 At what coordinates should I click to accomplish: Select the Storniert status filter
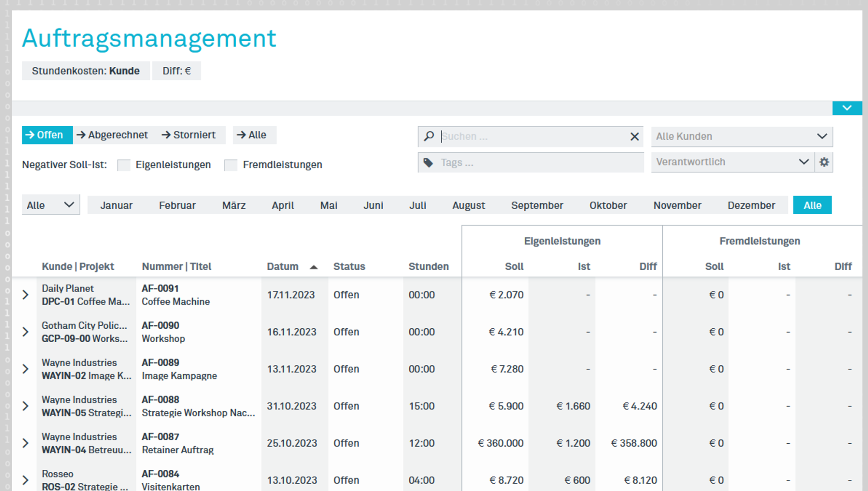pyautogui.click(x=189, y=135)
